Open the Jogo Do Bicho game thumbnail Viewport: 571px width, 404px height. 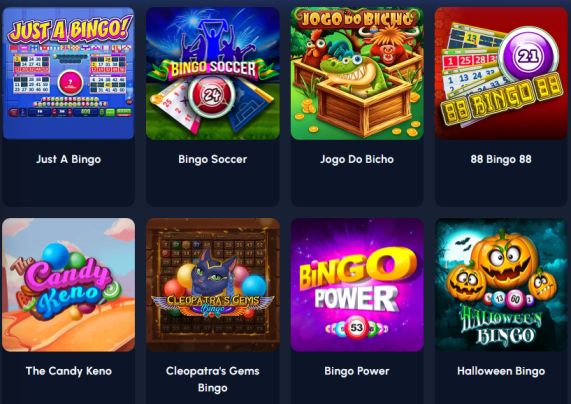357,73
